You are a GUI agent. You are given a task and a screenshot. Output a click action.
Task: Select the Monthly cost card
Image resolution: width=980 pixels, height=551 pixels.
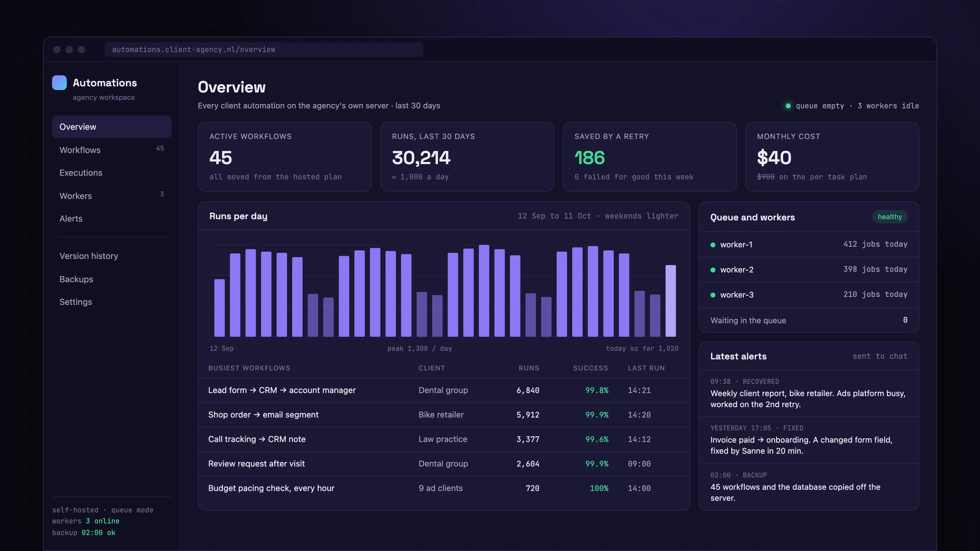pos(832,157)
